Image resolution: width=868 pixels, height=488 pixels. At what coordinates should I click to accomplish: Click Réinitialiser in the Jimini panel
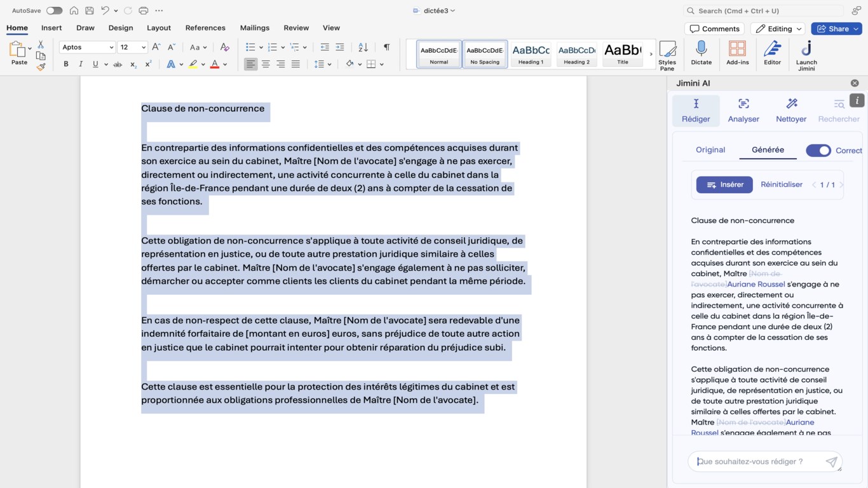(782, 184)
